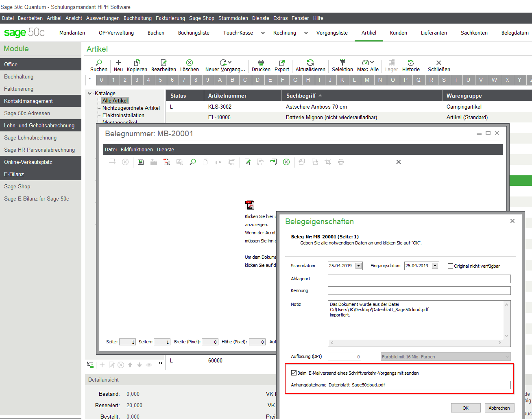Image resolution: width=532 pixels, height=419 pixels.
Task: Click the save diskette icon in Beleg window
Action: pos(141,162)
